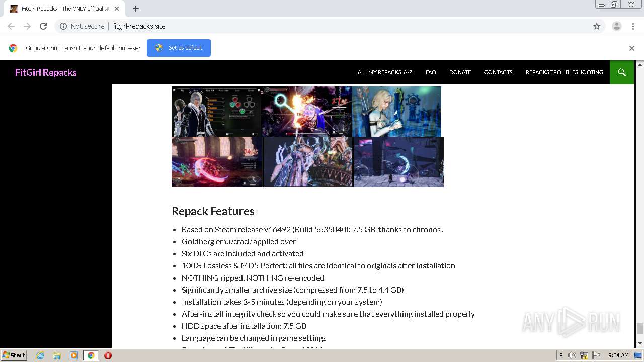Click 'HDD space after installation: 7.5 GB'
The height and width of the screenshot is (362, 644).
244,326
